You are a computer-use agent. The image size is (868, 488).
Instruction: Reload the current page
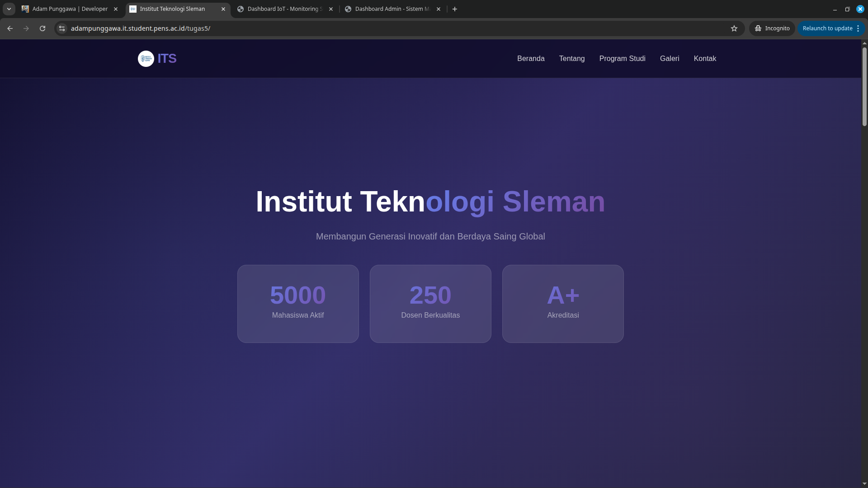coord(42,28)
